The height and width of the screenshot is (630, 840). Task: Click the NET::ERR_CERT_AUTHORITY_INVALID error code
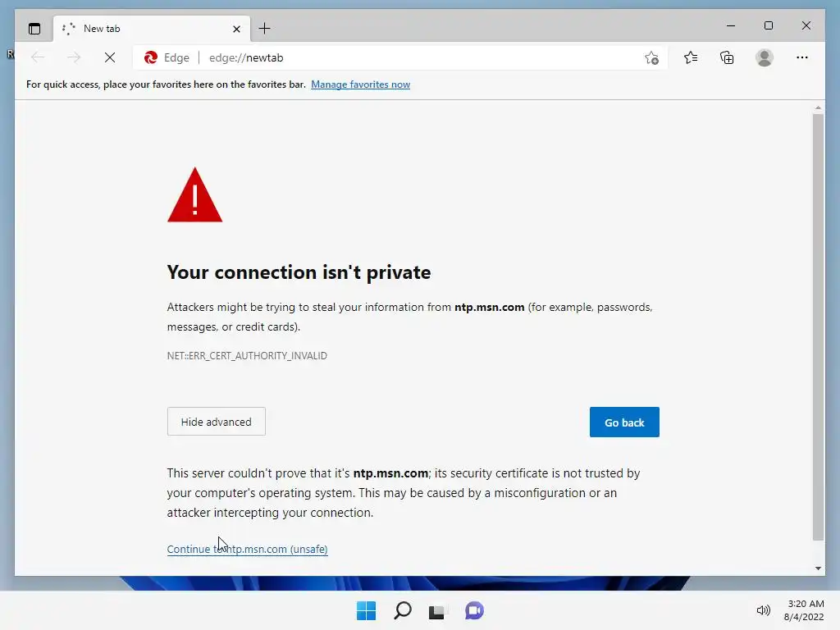[x=247, y=356]
